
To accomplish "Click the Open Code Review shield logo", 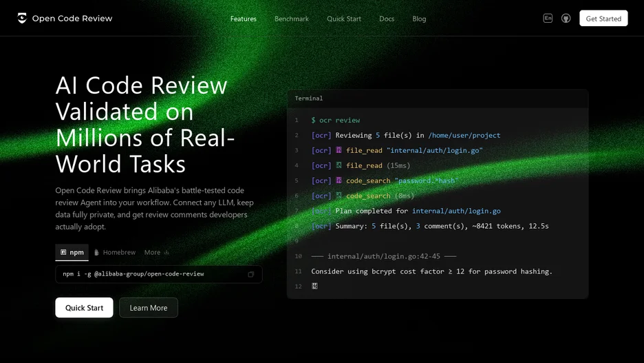I will (x=22, y=18).
